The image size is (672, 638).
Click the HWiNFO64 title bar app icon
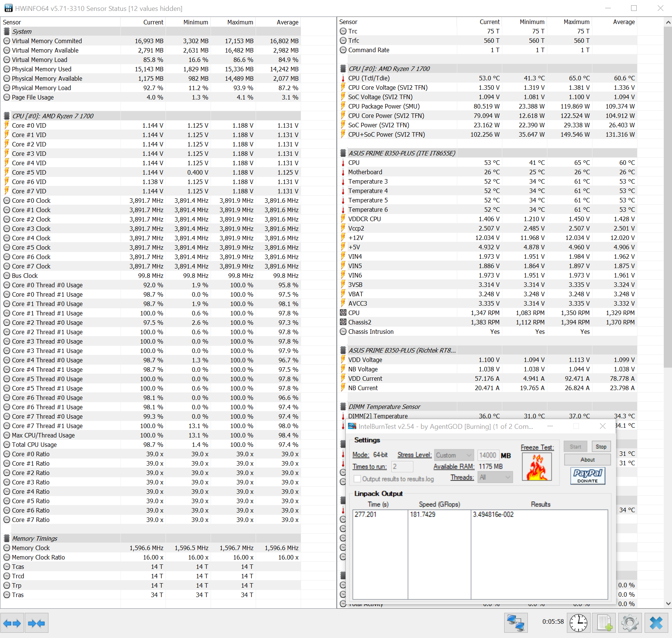pos(8,8)
